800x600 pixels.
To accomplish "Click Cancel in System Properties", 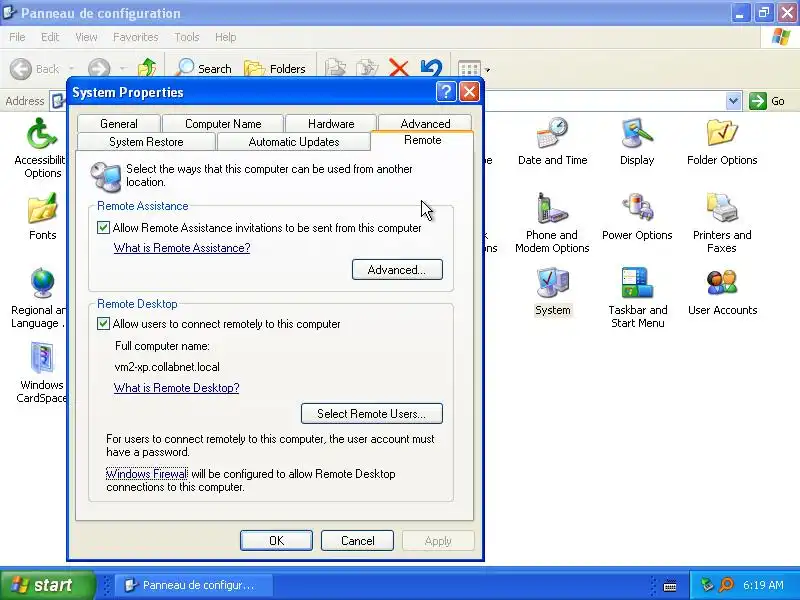I will (x=358, y=540).
